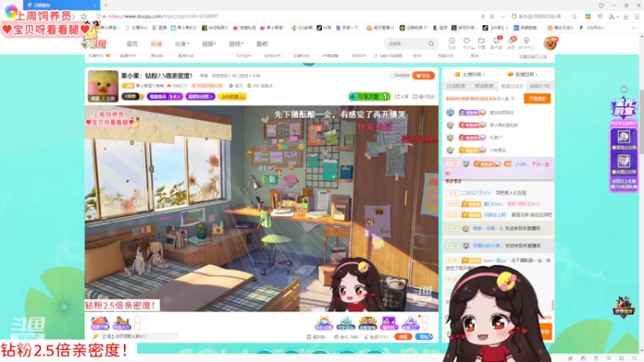Image resolution: width=644 pixels, height=362 pixels.
Task: Click the orange 关注 follow button
Action: [423, 76]
